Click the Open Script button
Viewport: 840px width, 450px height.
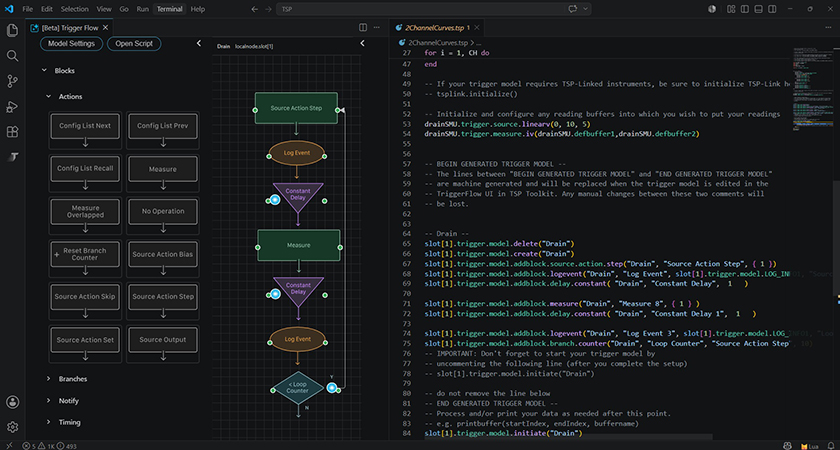[x=134, y=43]
